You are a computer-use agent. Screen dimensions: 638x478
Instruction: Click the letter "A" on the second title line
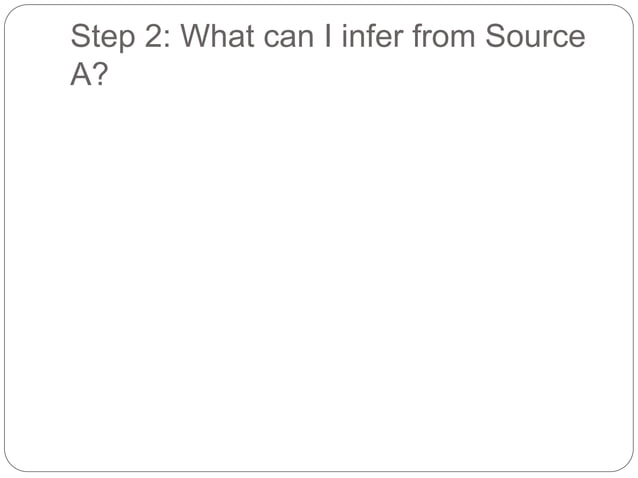click(x=80, y=75)
